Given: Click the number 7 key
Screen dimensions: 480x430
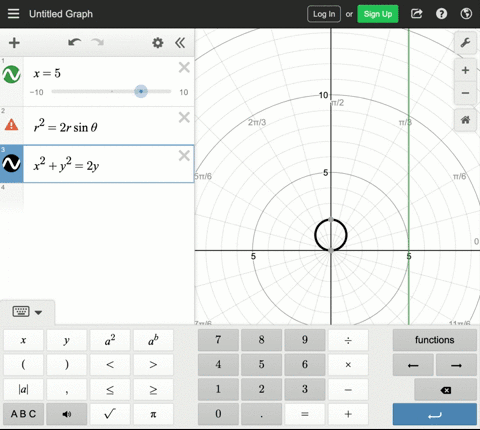Looking at the screenshot, I should [218, 340].
